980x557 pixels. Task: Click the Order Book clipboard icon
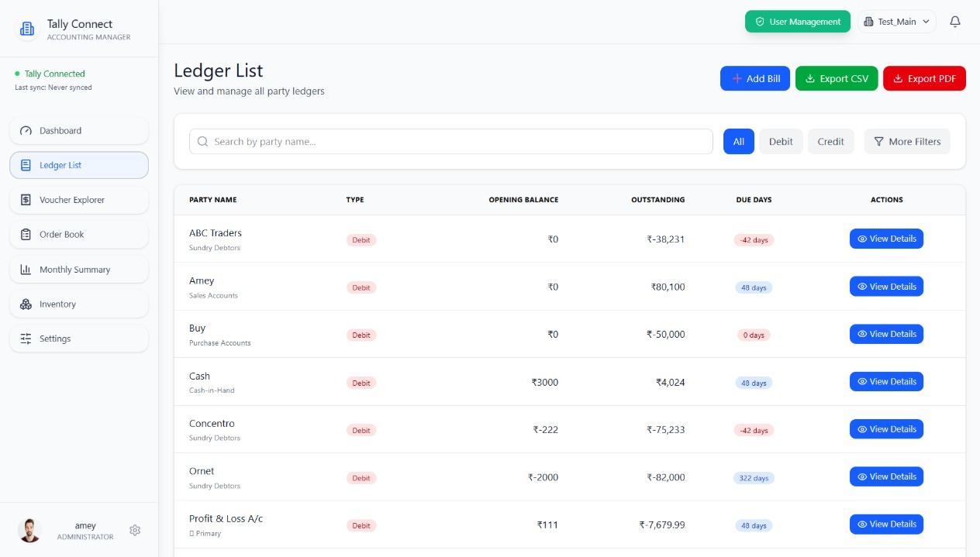coord(26,235)
